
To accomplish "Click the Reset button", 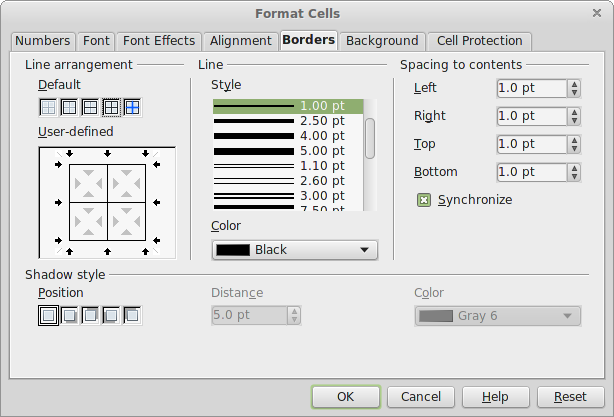I will pos(570,396).
